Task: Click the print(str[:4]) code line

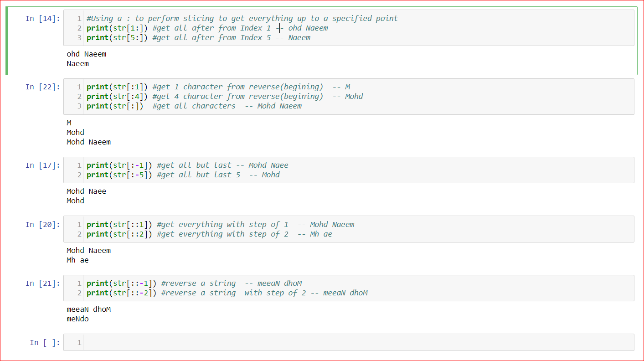Action: click(225, 97)
